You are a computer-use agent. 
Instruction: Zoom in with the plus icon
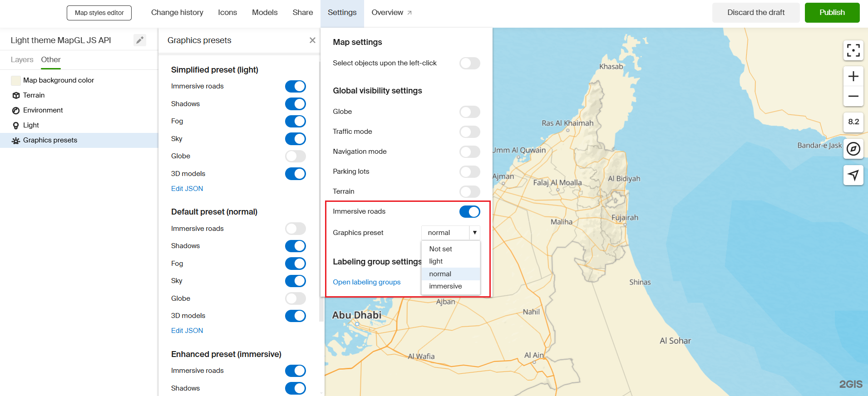click(853, 76)
